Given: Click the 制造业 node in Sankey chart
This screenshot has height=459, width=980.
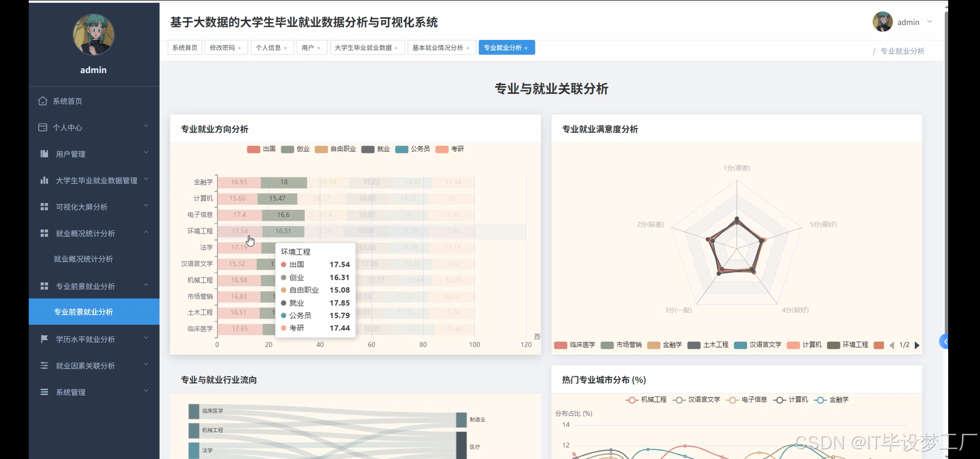Looking at the screenshot, I should click(461, 420).
